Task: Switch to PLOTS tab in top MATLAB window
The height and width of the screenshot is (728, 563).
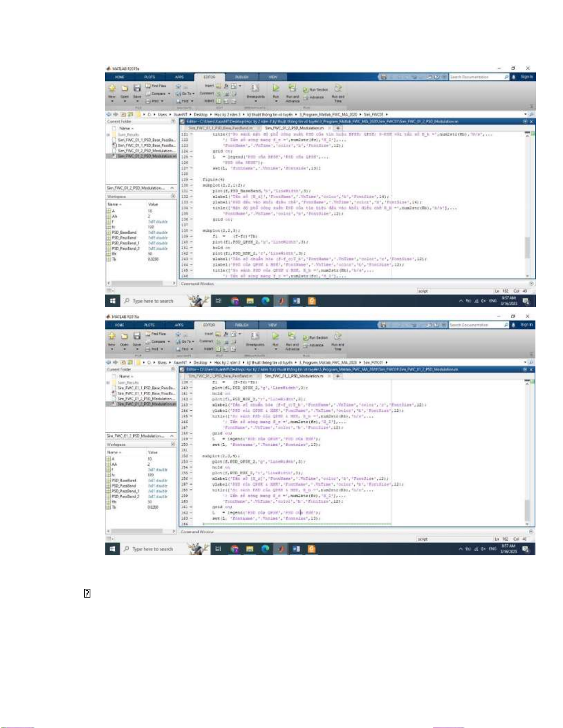Action: (149, 77)
